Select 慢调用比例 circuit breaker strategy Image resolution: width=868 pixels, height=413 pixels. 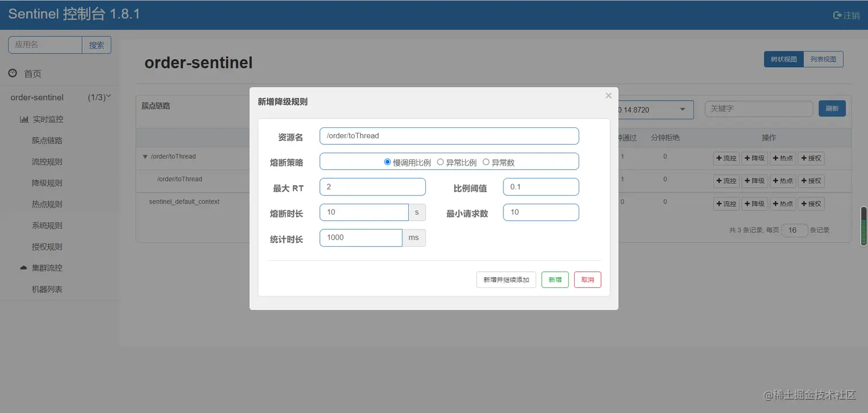pos(387,162)
